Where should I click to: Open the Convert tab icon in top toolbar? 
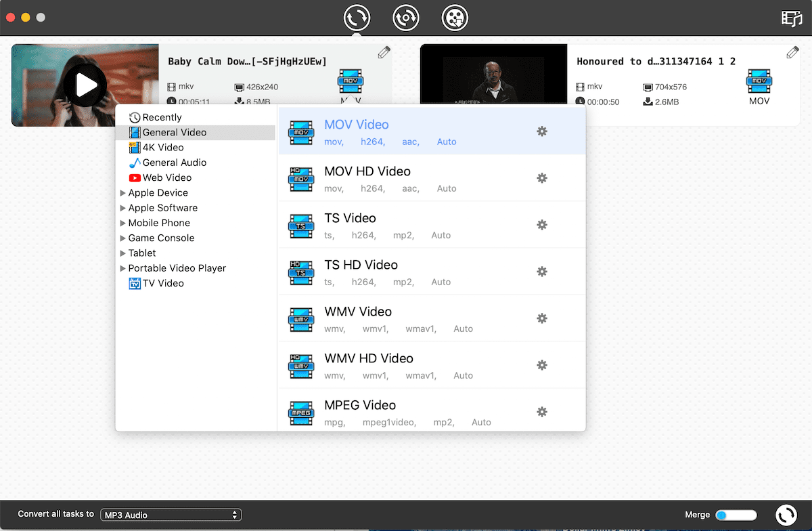point(357,18)
